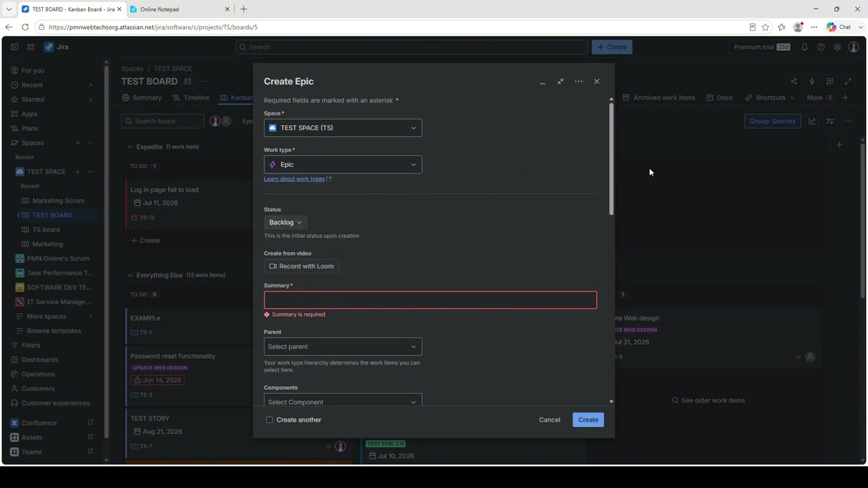Open Marketing Scrum board in the sidebar
The height and width of the screenshot is (488, 868).
point(58,201)
